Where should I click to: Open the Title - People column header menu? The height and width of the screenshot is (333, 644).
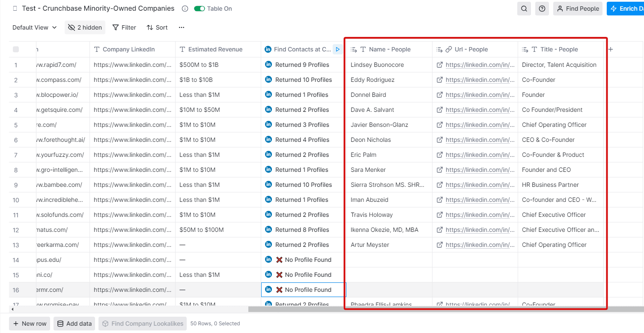coord(561,49)
